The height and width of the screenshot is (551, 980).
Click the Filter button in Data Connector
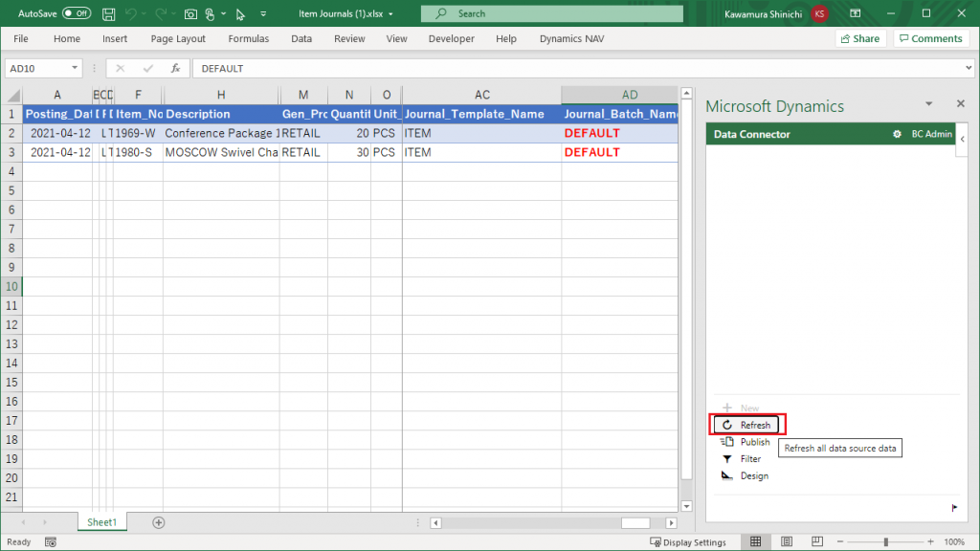(x=742, y=458)
